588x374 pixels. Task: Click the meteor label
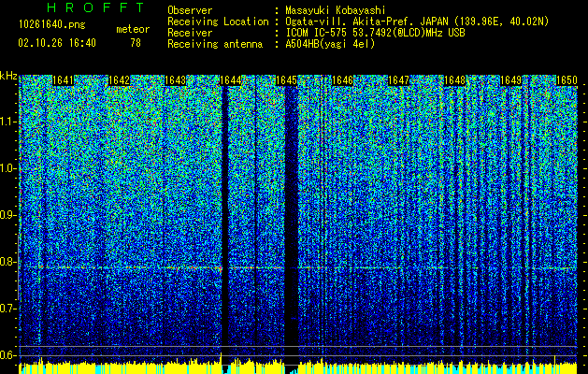click(133, 29)
